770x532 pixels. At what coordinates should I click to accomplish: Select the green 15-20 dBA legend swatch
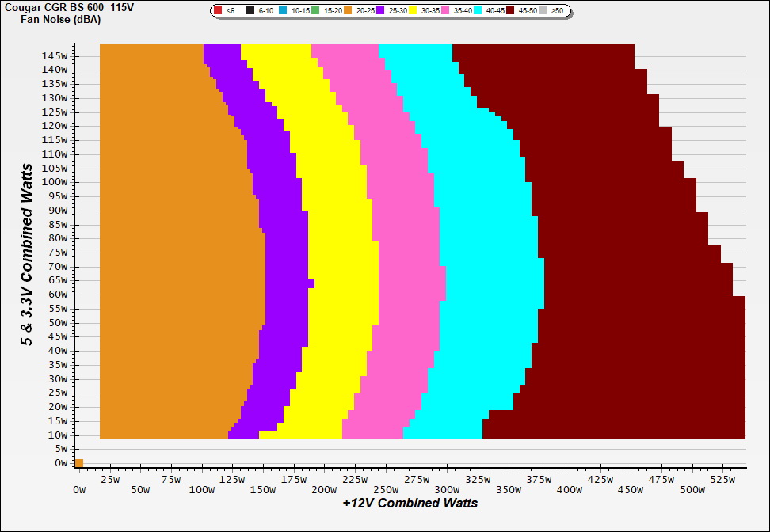[x=316, y=11]
